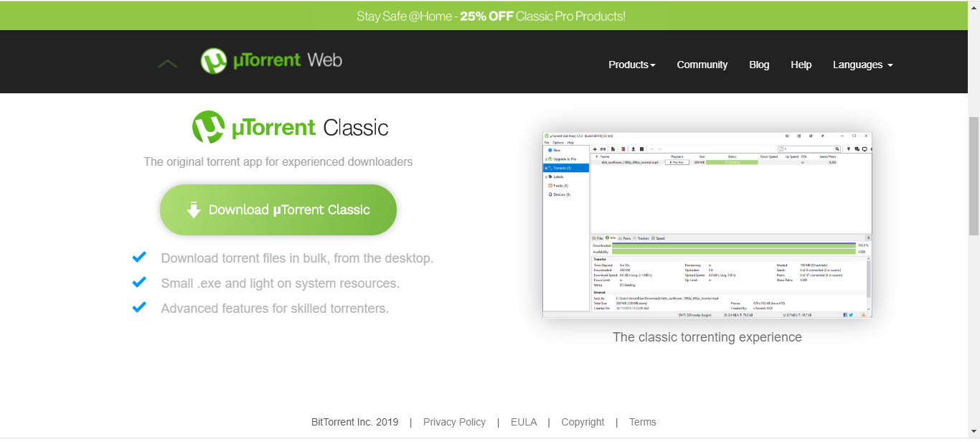
Task: Open the Languages dropdown menu
Action: point(863,65)
